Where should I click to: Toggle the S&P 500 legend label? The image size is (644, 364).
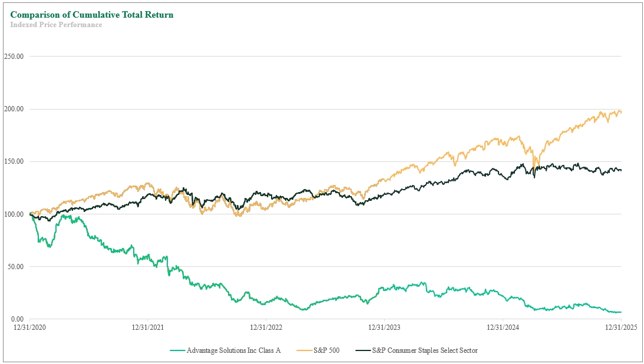[326, 350]
